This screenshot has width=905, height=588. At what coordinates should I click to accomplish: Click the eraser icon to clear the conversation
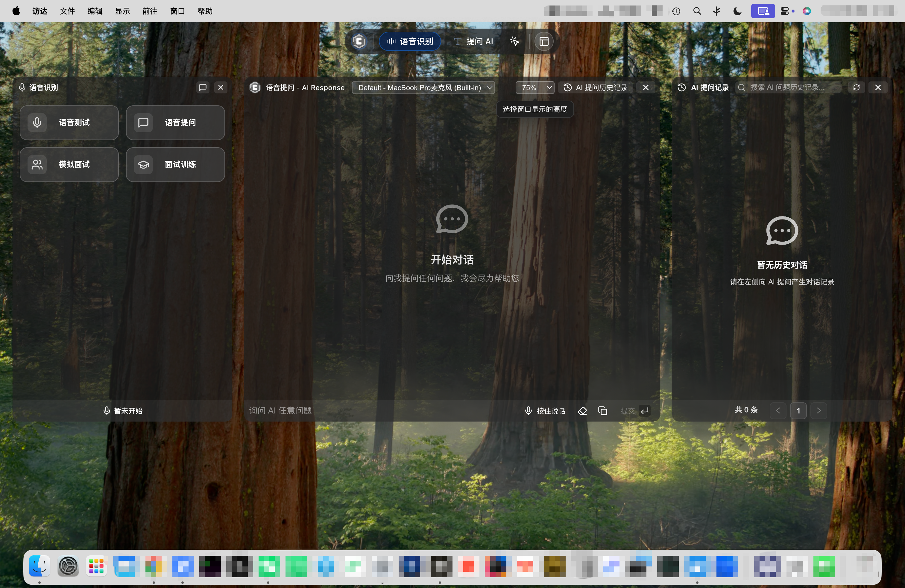[582, 411]
